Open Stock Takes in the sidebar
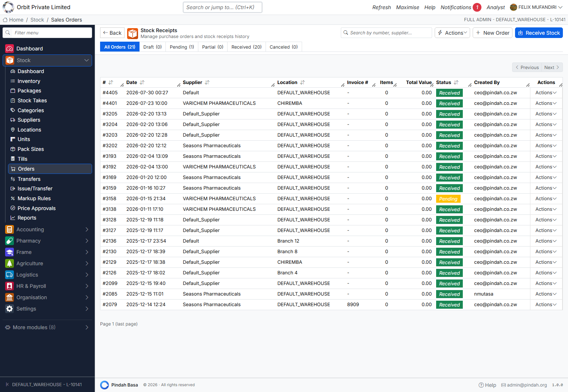Screen dimensions: 568x392 32,100
